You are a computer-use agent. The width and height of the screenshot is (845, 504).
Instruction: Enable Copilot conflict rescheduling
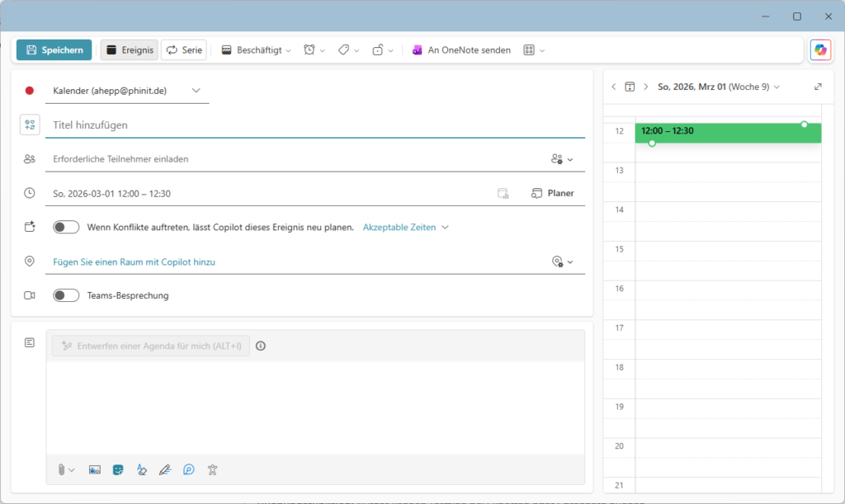[x=66, y=226]
